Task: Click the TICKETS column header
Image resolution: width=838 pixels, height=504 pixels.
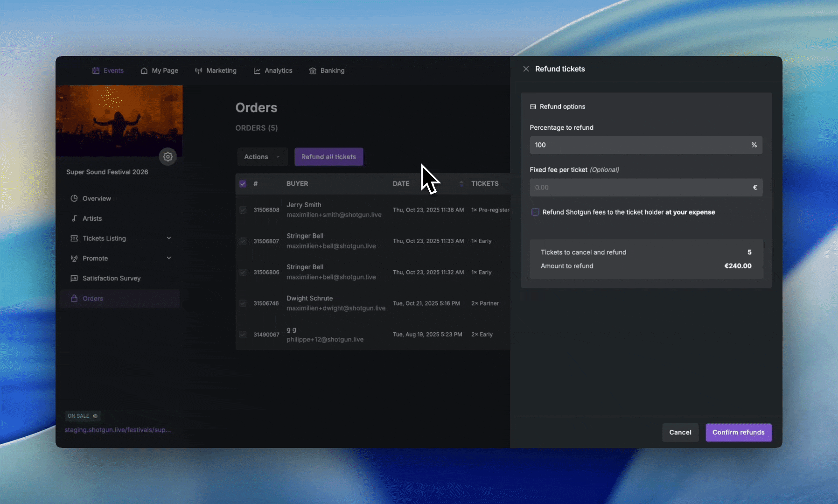Action: click(485, 184)
